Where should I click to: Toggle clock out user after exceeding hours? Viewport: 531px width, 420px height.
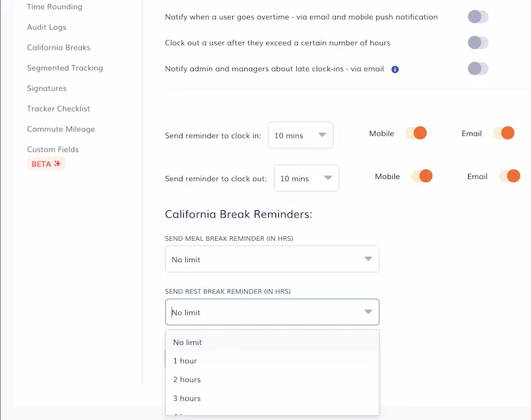click(477, 42)
